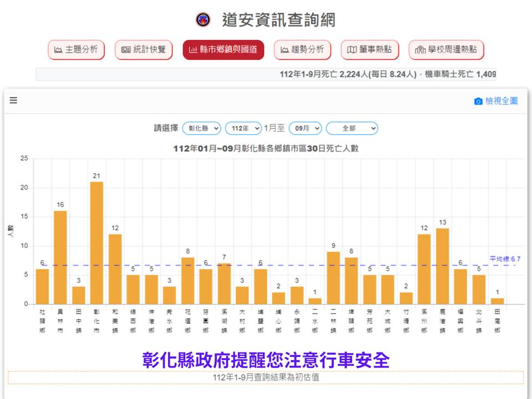The image size is (532, 399).
Task: Click the 田中鎮 bar showing 3
Action: [79, 295]
